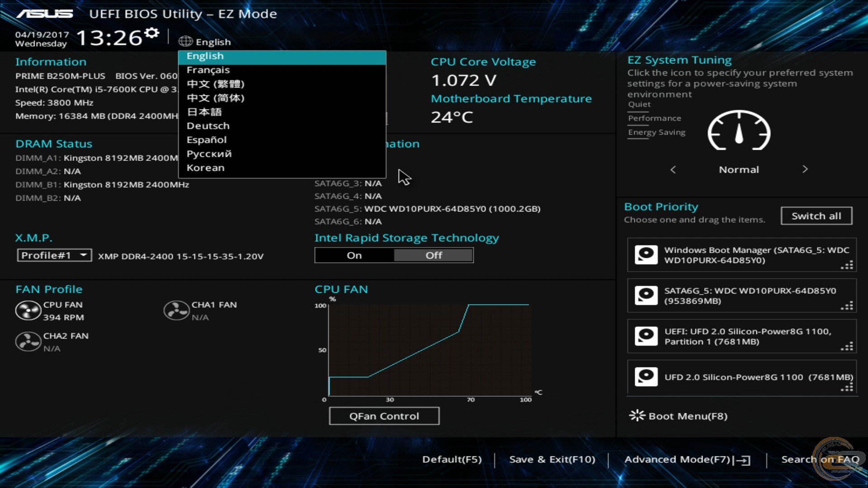Screen dimensions: 868x488
Task: Select Deutsch in the language list
Action: point(282,126)
